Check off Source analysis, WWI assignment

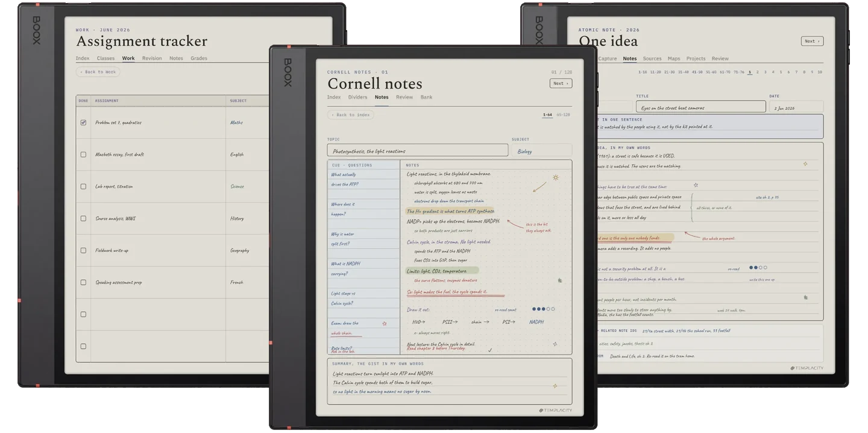83,218
